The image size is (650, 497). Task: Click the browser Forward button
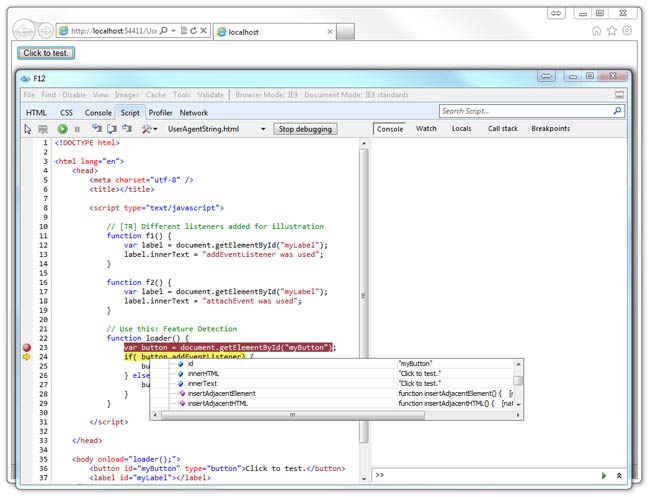(x=46, y=31)
